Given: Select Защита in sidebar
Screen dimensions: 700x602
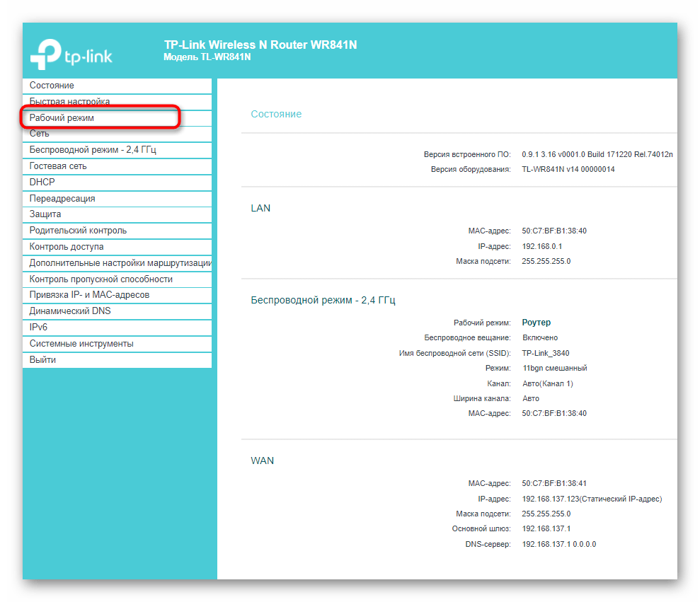Looking at the screenshot, I should tap(117, 214).
